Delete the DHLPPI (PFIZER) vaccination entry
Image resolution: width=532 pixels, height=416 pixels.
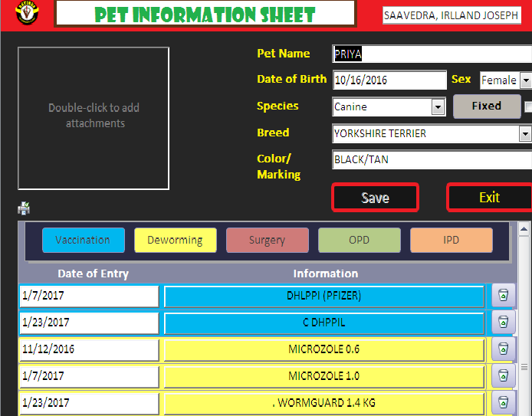pos(503,296)
